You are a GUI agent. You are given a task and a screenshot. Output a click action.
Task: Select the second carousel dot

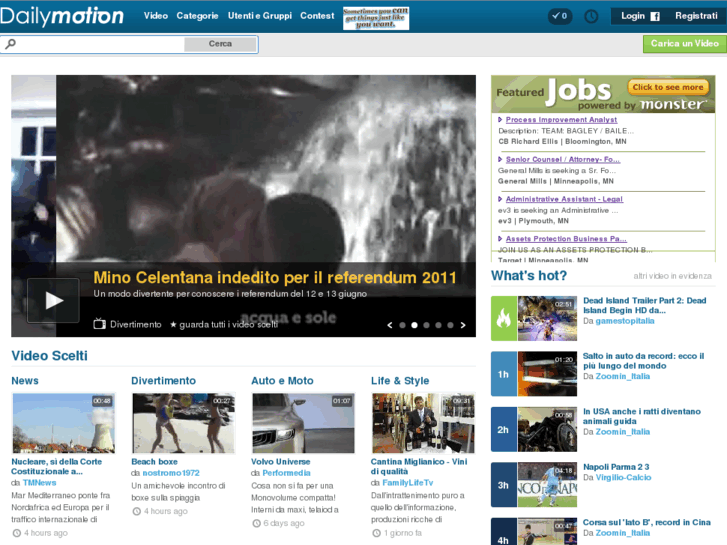tap(415, 325)
